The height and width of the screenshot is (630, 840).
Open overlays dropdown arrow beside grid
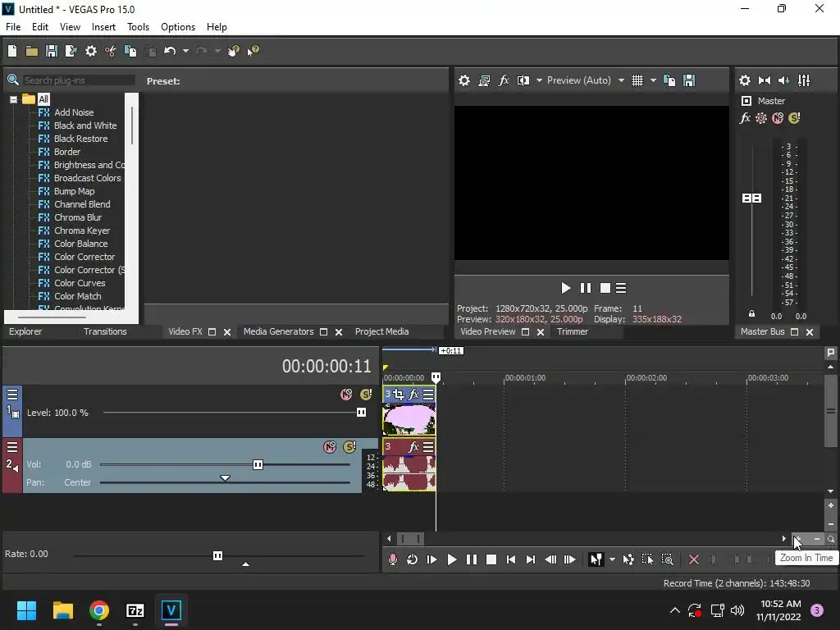(653, 80)
